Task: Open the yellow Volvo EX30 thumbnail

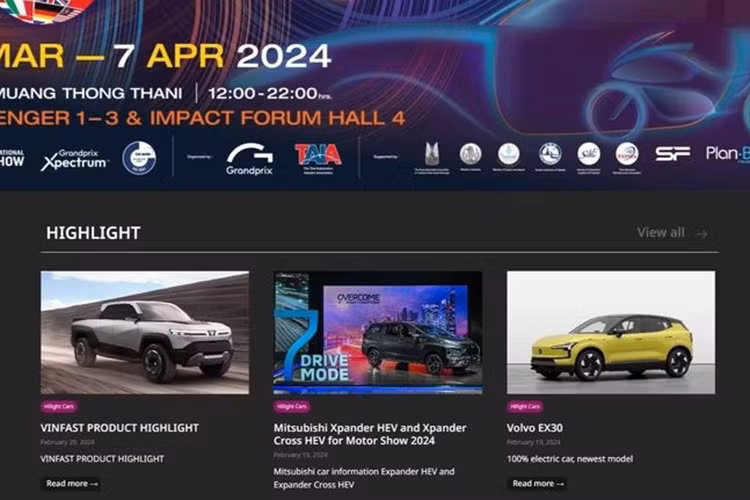Action: click(610, 332)
